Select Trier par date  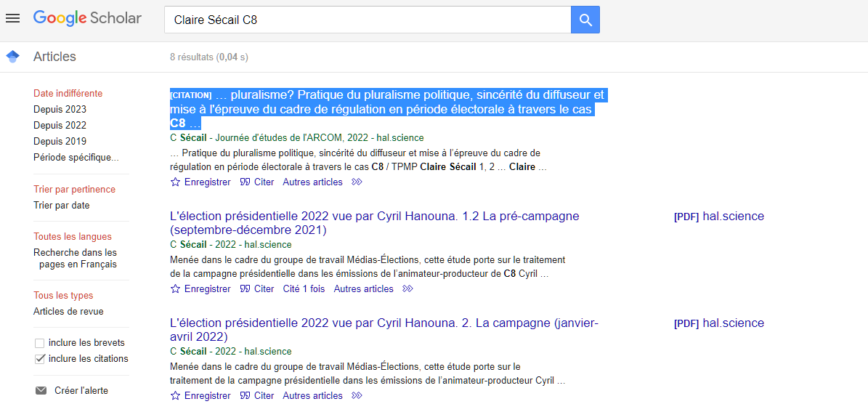pyautogui.click(x=62, y=206)
